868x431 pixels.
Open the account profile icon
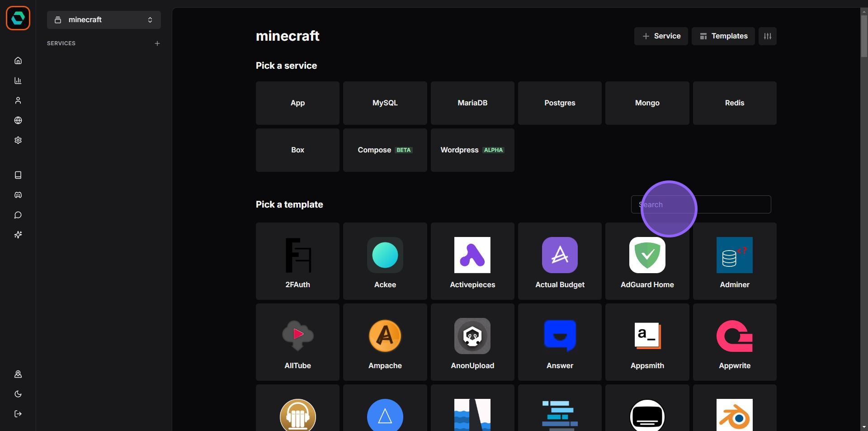tap(18, 374)
